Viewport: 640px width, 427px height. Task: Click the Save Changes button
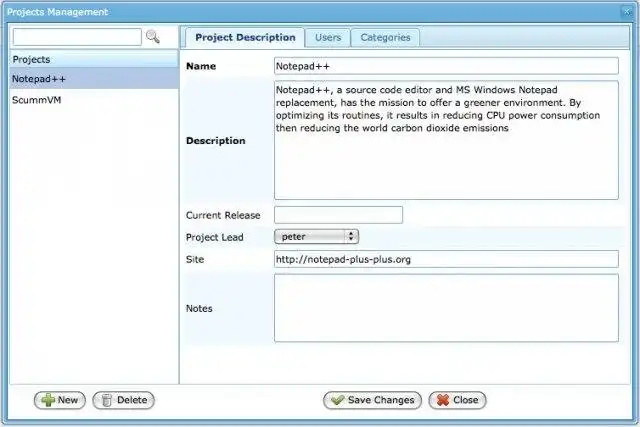pyautogui.click(x=372, y=400)
